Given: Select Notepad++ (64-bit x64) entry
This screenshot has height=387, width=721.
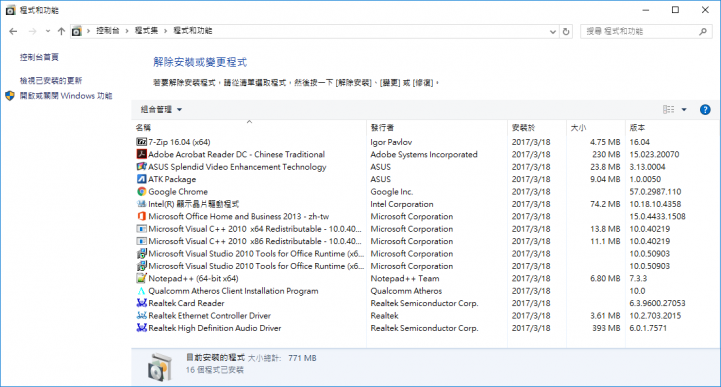Looking at the screenshot, I should 193,279.
